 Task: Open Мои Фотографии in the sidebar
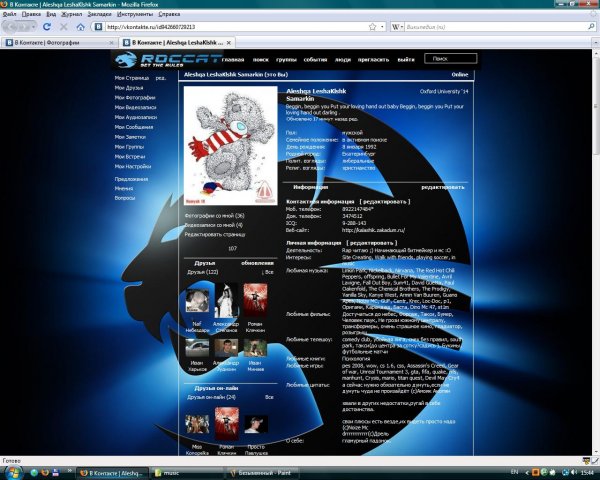tap(135, 98)
